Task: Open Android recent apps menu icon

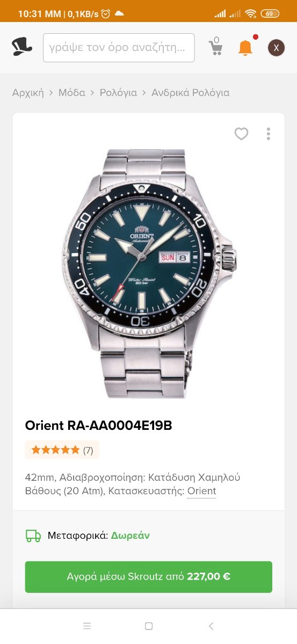Action: coord(87,626)
